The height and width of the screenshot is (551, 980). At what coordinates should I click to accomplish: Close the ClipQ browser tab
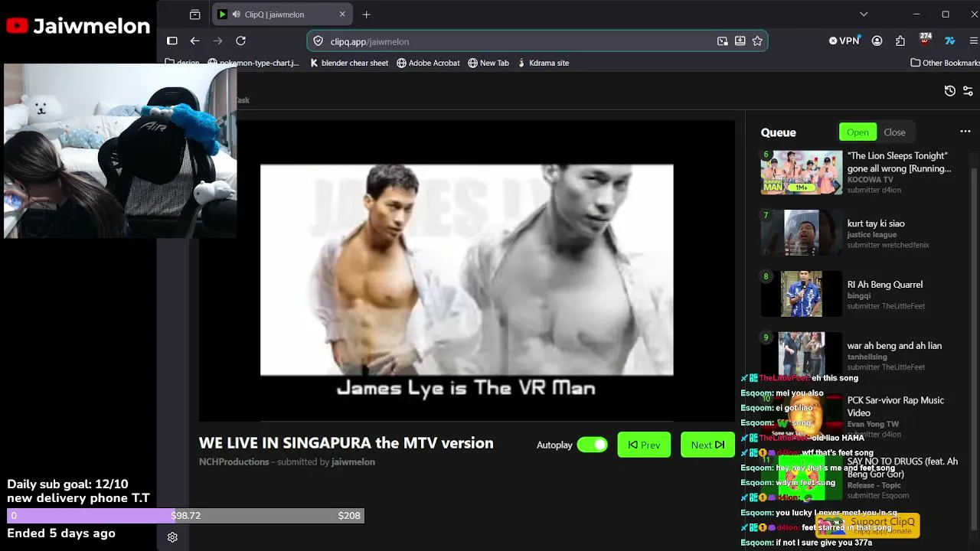342,15
